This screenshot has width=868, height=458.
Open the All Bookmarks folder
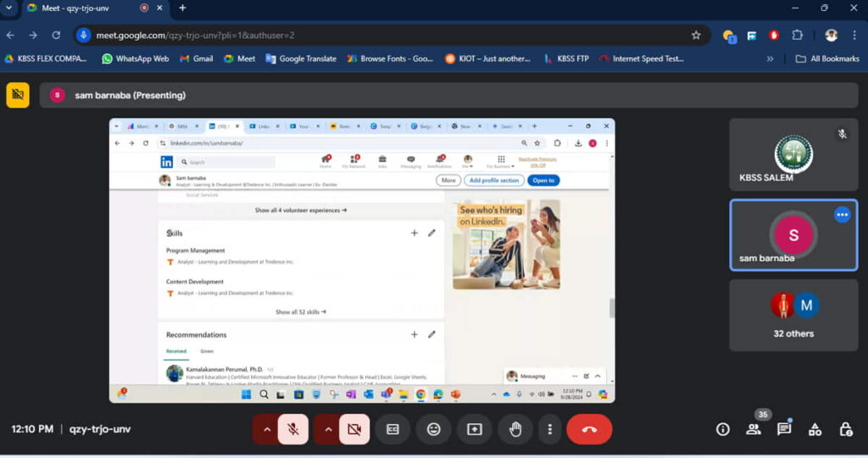coord(827,59)
